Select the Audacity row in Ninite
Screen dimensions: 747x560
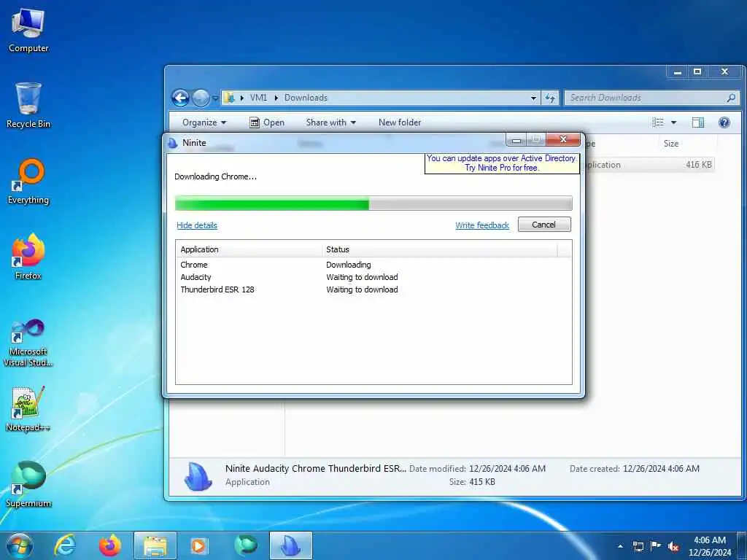373,277
